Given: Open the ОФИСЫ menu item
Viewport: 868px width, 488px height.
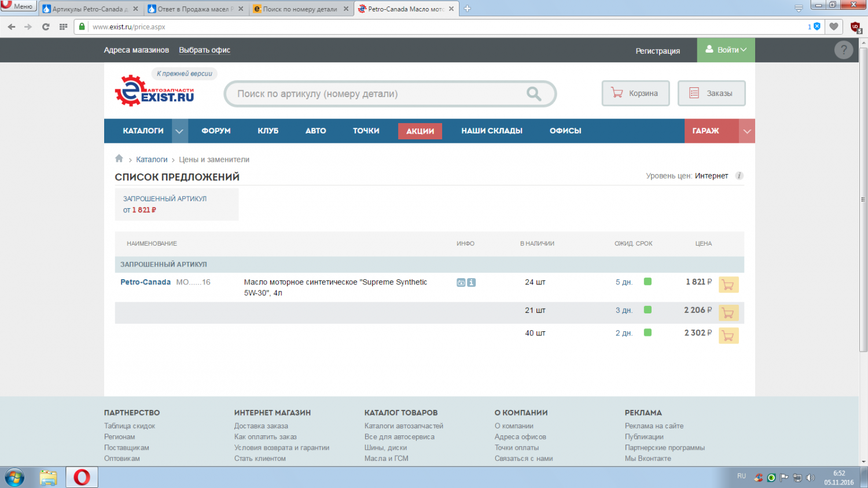Looking at the screenshot, I should 565,131.
